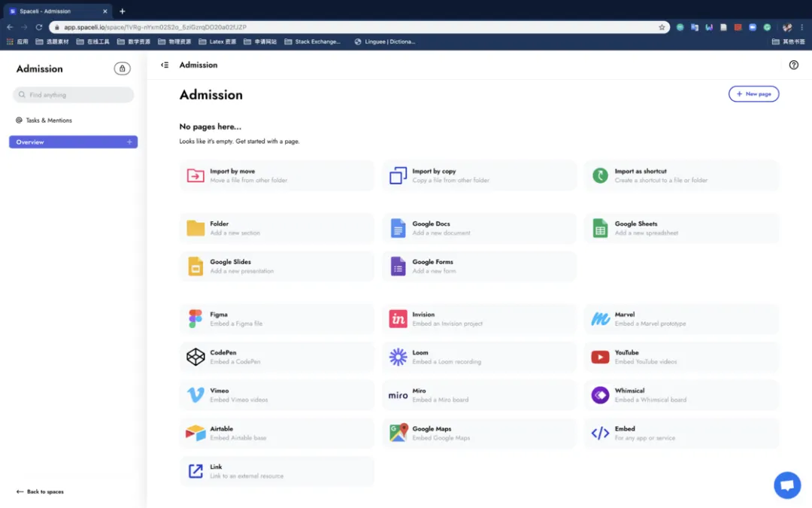This screenshot has width=812, height=508.
Task: Click the lock icon beside Admission
Action: click(x=123, y=68)
